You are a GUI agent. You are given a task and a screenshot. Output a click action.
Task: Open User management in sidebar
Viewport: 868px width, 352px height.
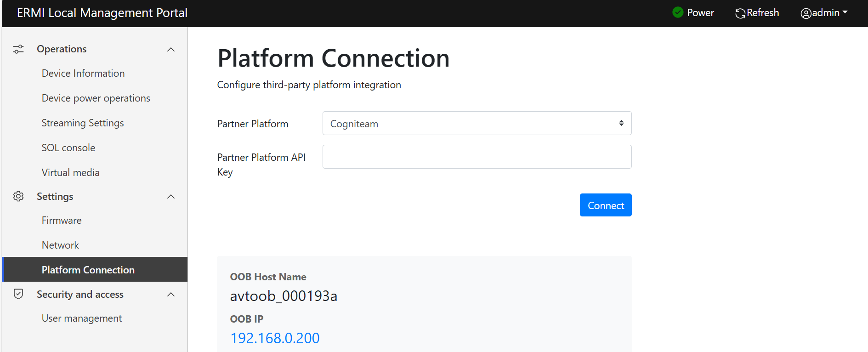tap(82, 318)
